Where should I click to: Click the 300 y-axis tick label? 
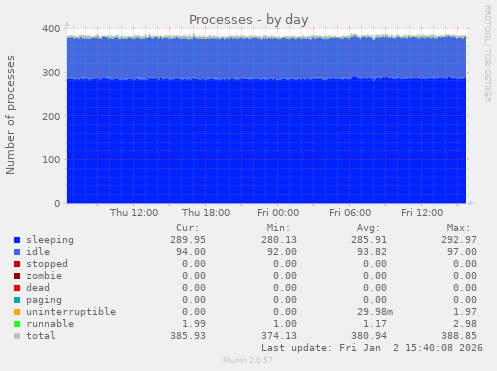point(51,73)
